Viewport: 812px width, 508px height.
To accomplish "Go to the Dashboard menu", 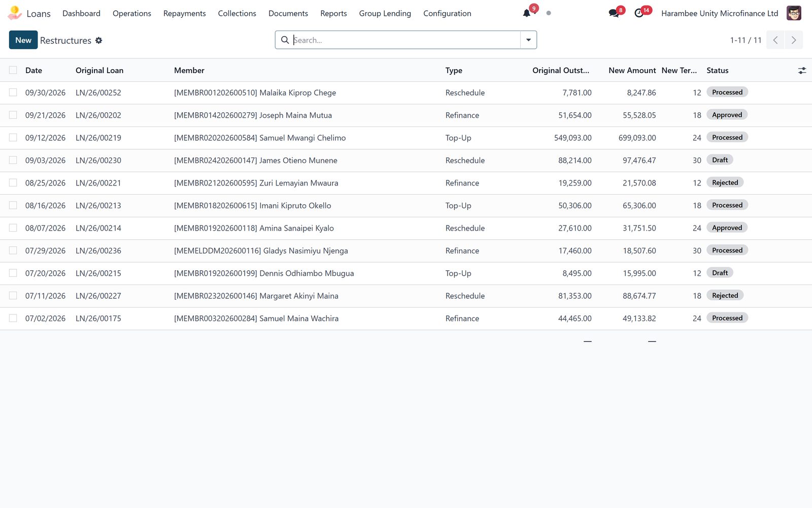I will pos(81,13).
